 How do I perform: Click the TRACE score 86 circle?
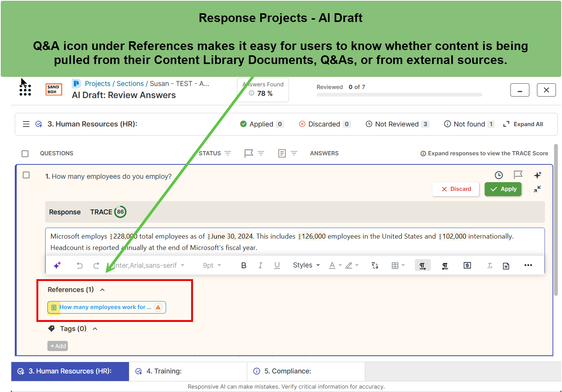click(120, 212)
